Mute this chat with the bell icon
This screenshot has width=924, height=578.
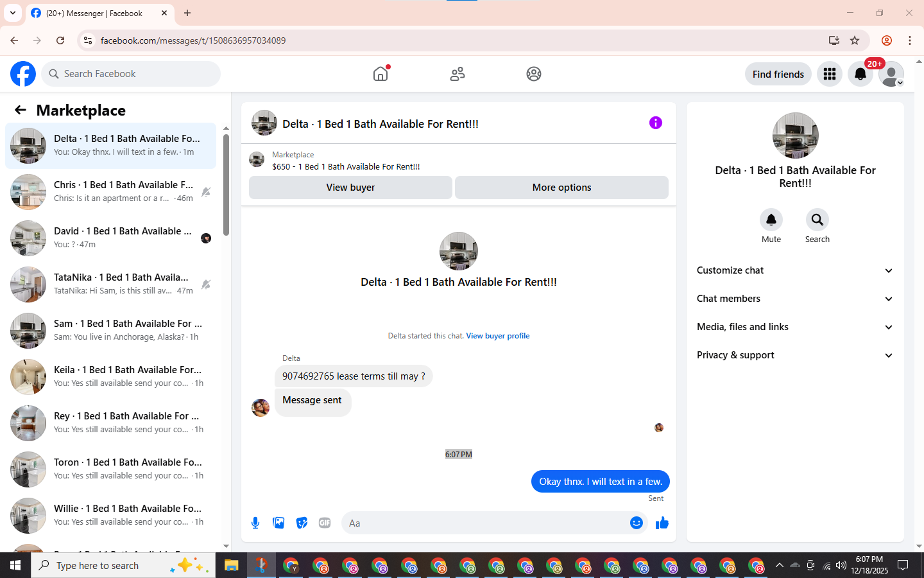pyautogui.click(x=771, y=220)
